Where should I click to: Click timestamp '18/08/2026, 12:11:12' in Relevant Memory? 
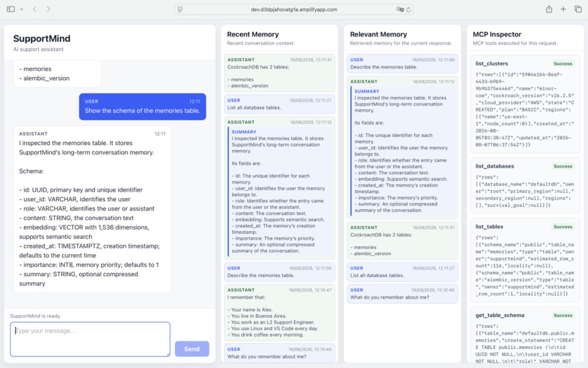pyautogui.click(x=433, y=82)
